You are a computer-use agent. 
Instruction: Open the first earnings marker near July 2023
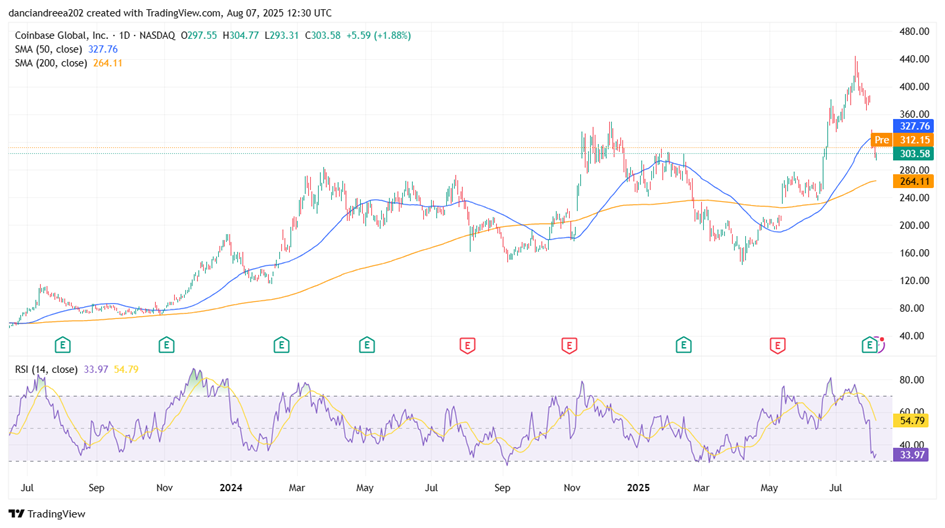(x=62, y=345)
